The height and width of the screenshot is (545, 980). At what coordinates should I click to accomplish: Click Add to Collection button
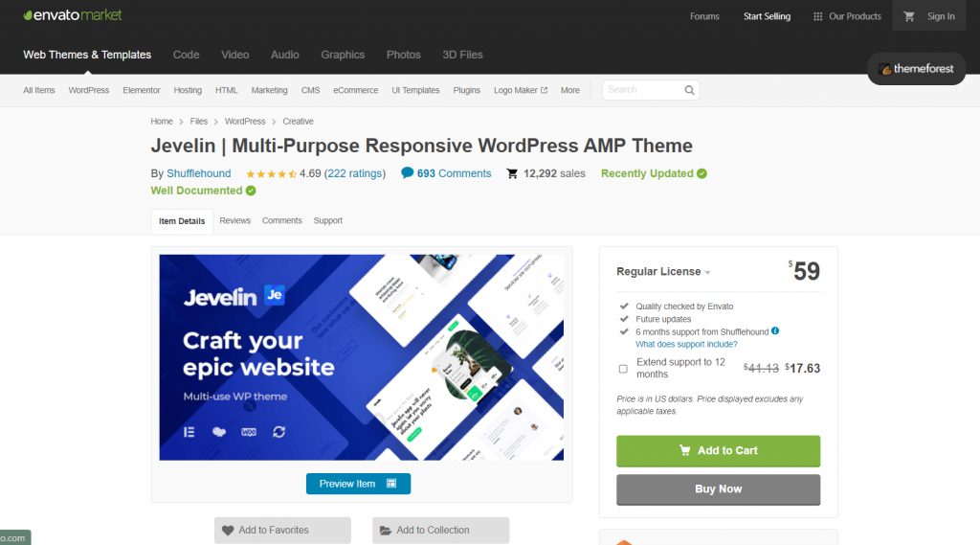pos(440,530)
